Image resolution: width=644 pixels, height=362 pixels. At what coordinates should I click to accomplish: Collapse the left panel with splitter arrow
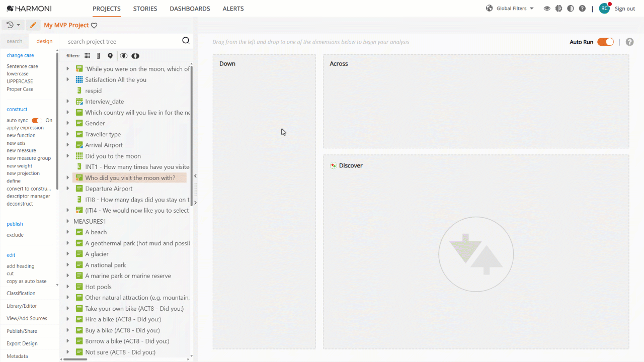pos(195,176)
